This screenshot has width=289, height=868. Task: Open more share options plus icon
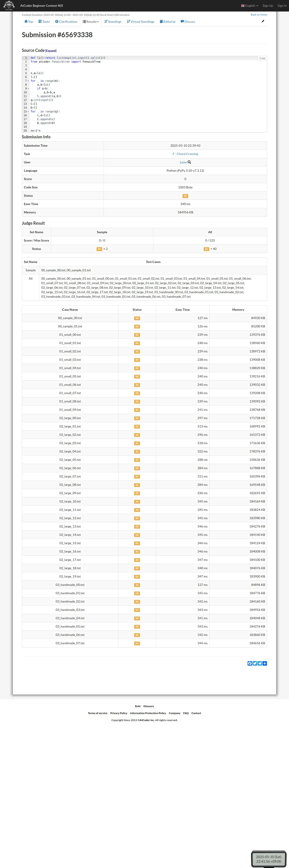pos(265,663)
